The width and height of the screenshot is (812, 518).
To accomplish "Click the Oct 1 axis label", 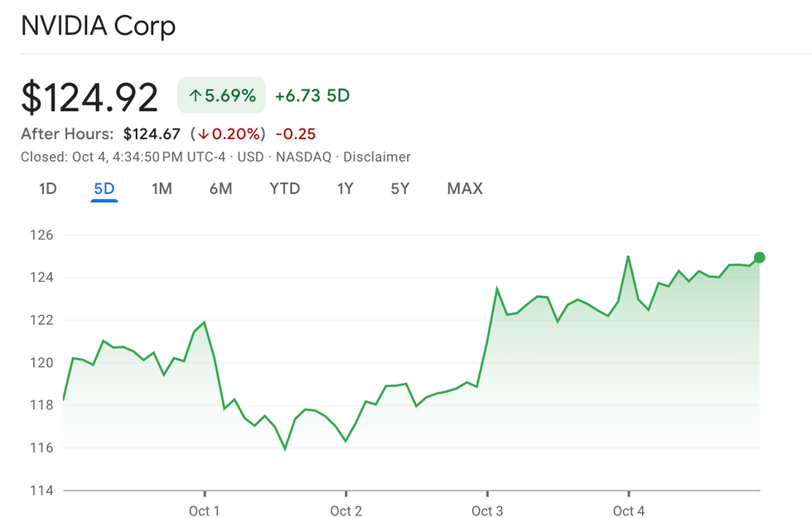I will [x=205, y=511].
